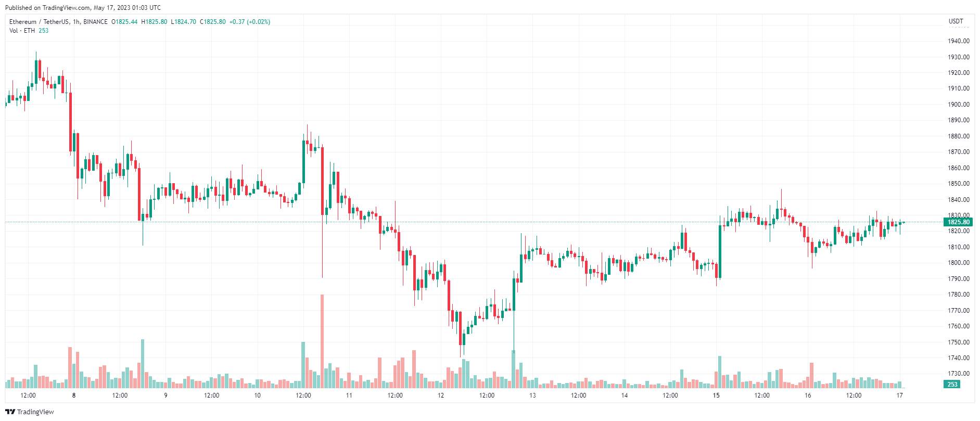Viewport: 980px width, 421px height.
Task: Click the date 15 on the time axis
Action: point(716,396)
